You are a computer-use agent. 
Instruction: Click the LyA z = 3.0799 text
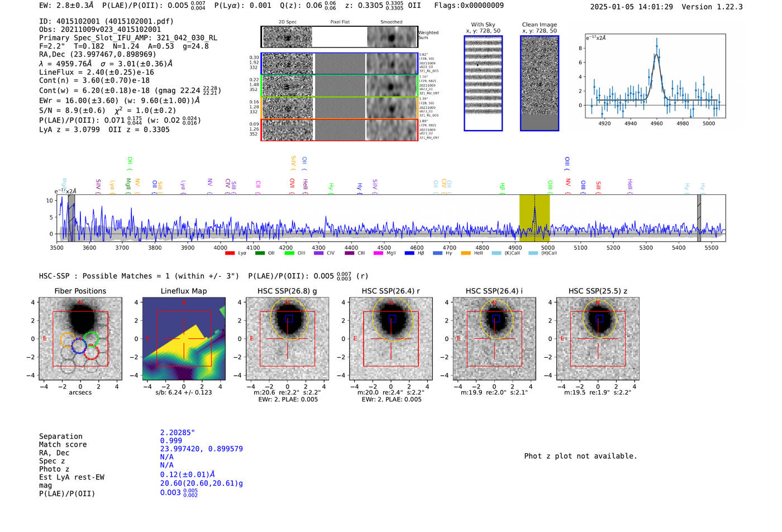[69, 130]
